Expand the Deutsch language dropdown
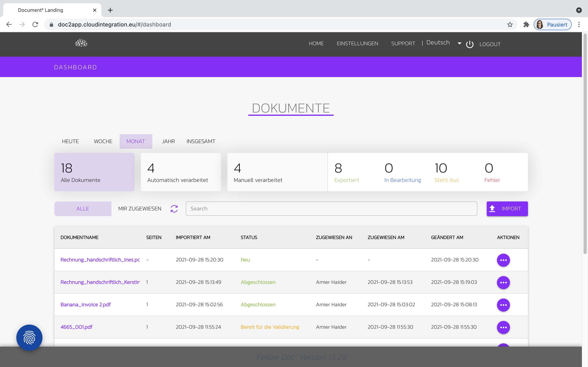This screenshot has width=588, height=367. pos(459,43)
